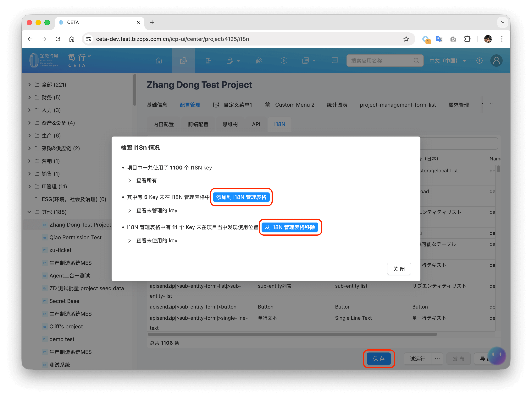Viewport: 532px width, 398px height.
Task: Click the browser reload button
Action: (x=58, y=39)
